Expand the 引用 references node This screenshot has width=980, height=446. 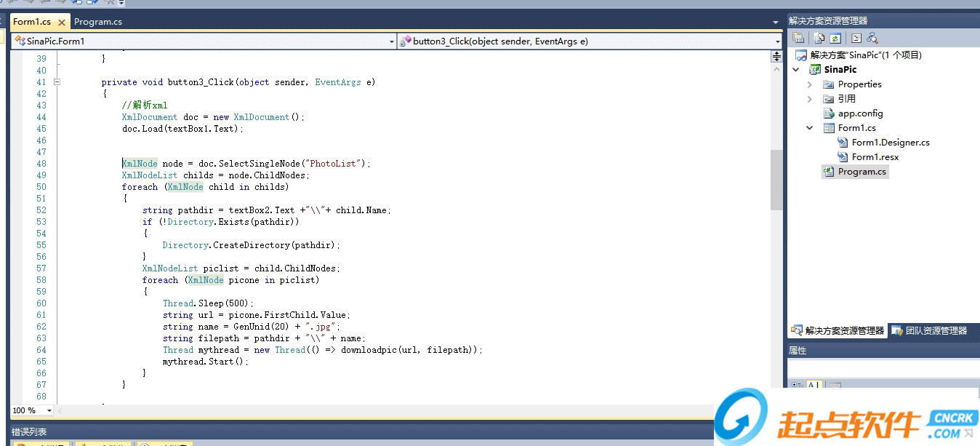pos(810,99)
